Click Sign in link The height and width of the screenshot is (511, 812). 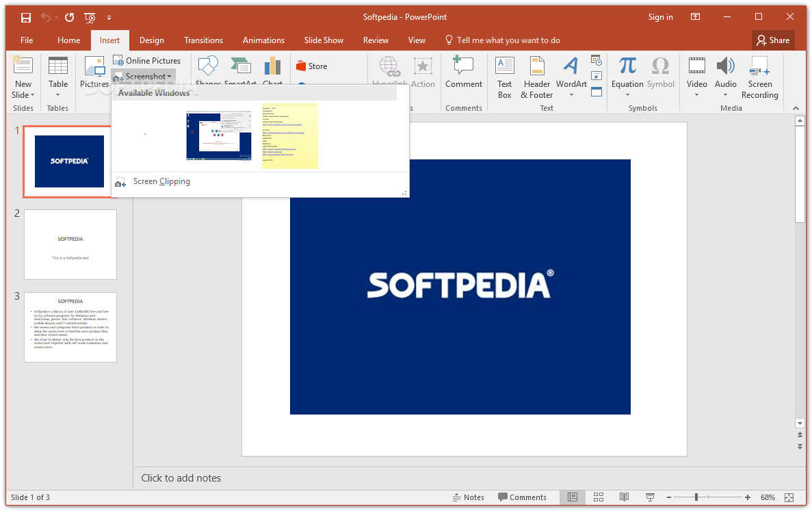click(x=660, y=17)
